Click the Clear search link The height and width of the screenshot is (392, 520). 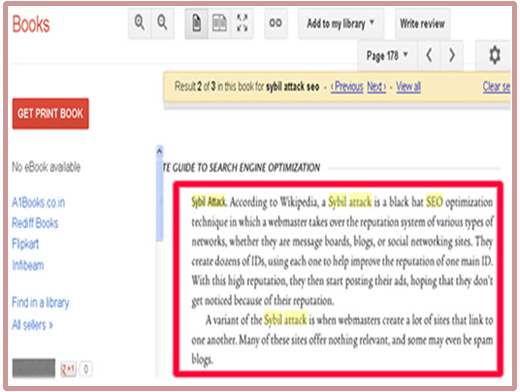click(x=496, y=87)
